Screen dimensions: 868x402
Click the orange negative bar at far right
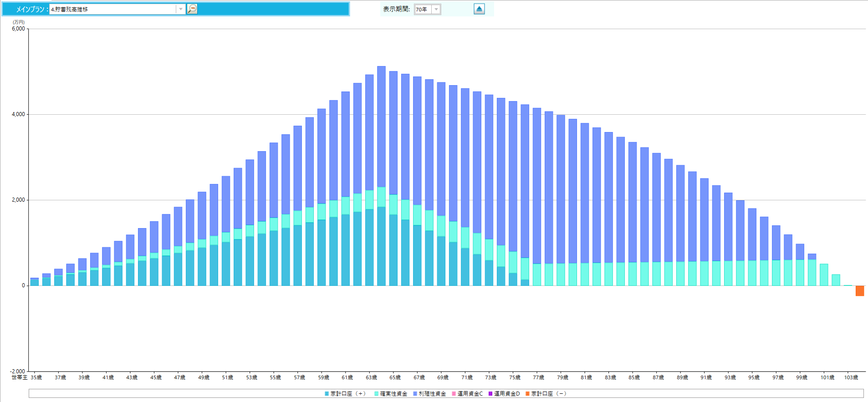tap(860, 290)
